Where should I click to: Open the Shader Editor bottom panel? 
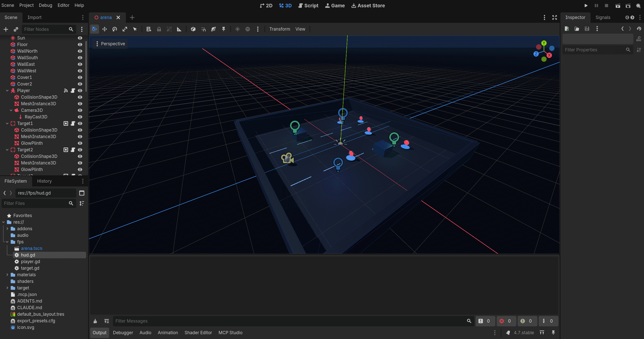point(198,333)
